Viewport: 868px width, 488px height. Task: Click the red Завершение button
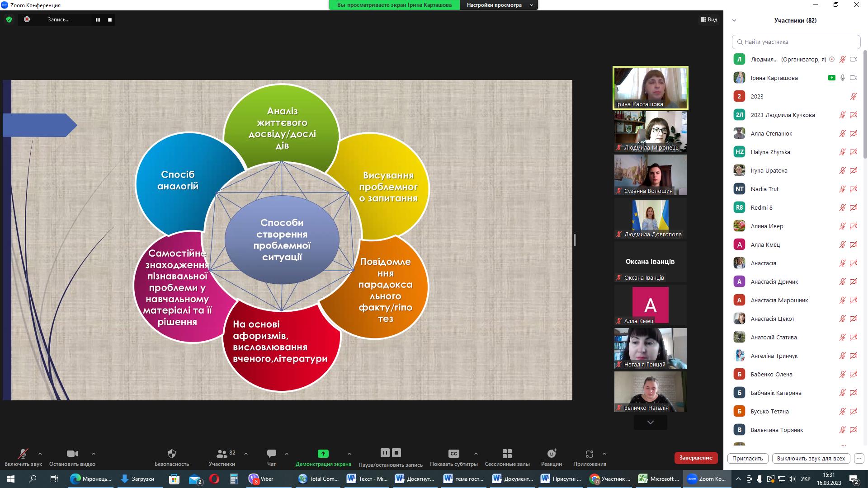696,458
